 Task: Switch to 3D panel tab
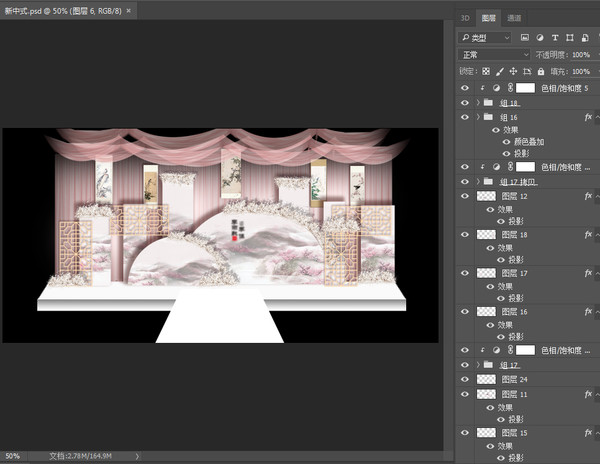tap(465, 18)
